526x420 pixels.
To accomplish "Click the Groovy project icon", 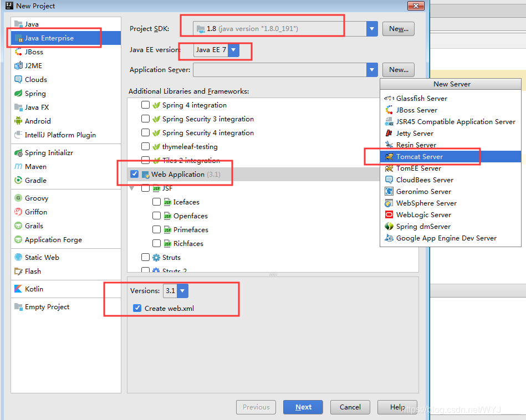I will click(18, 198).
